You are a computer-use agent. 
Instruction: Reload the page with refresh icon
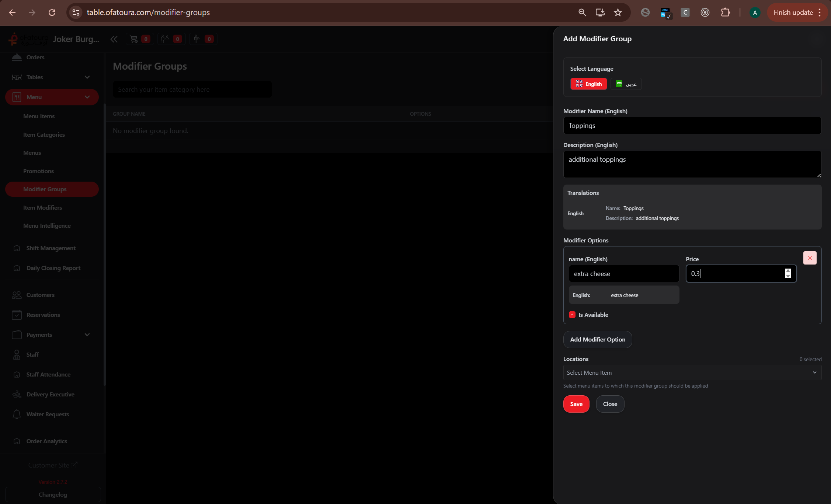point(52,13)
